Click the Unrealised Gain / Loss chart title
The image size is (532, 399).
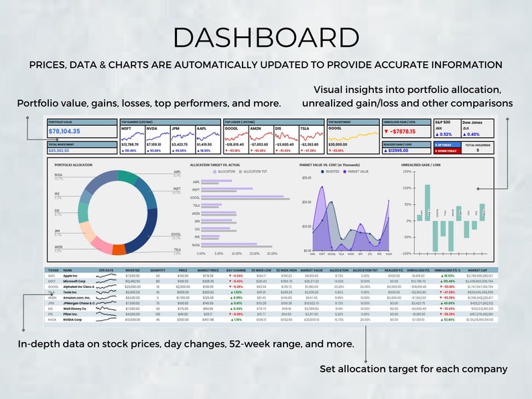421,165
